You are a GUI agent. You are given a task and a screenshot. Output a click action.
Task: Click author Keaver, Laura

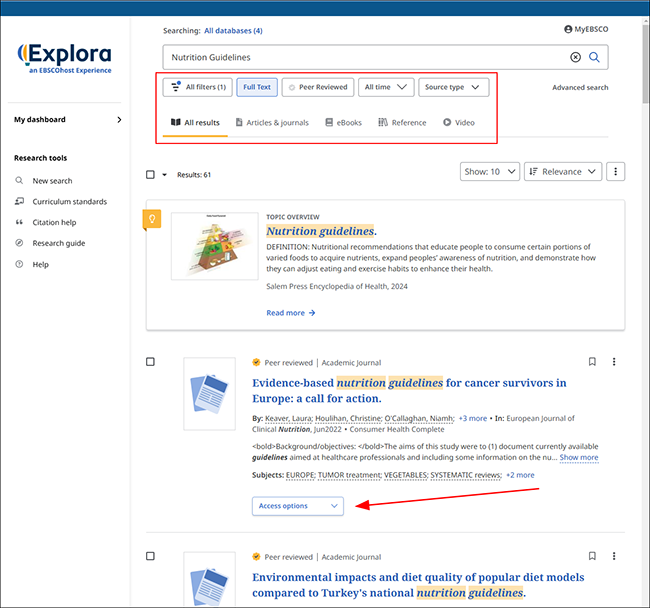289,418
